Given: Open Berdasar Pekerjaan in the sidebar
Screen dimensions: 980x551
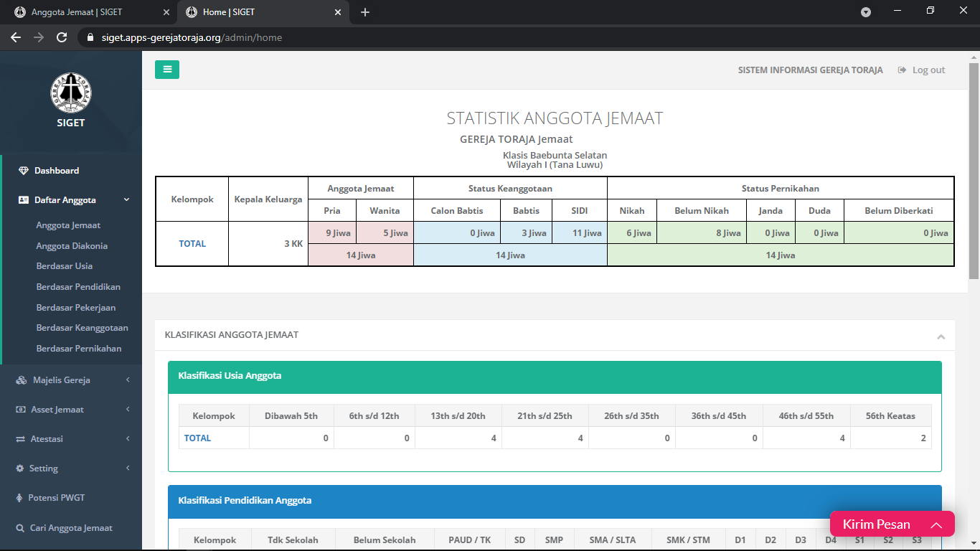Looking at the screenshot, I should 76,308.
